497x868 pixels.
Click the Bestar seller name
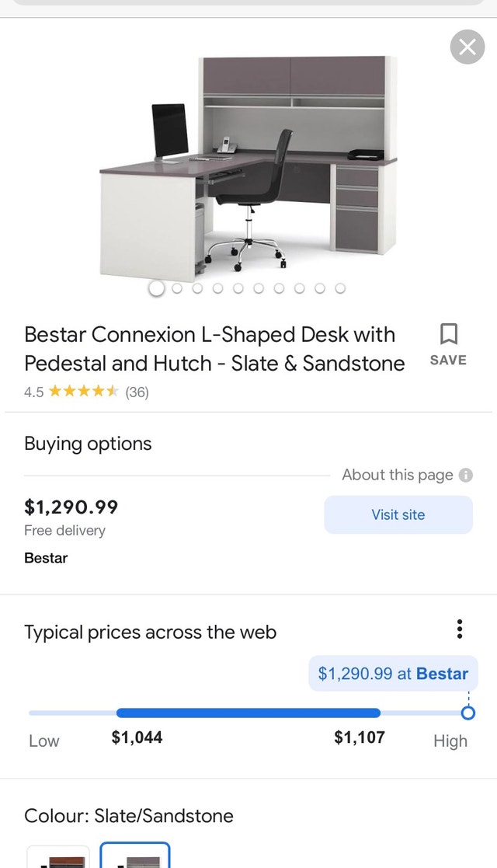pyautogui.click(x=45, y=558)
